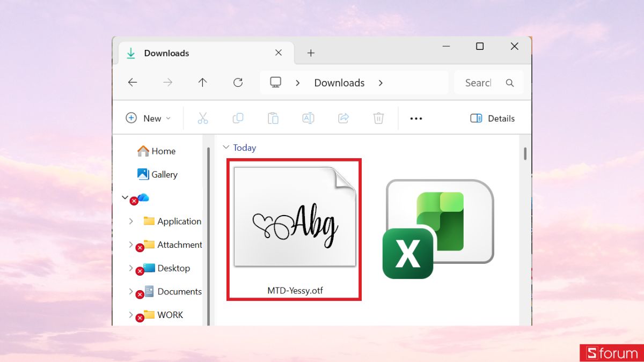Collapse the Today group

225,147
